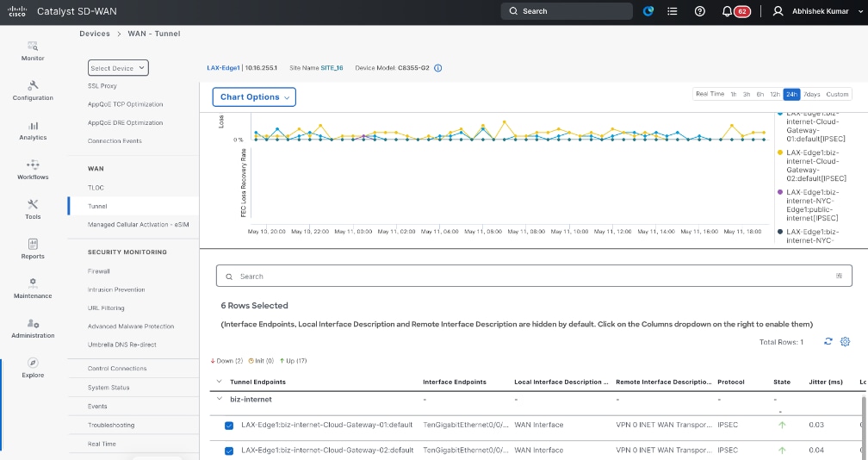Image resolution: width=868 pixels, height=460 pixels.
Task: Open Managed Cellular Activation - eSIM
Action: pos(139,224)
